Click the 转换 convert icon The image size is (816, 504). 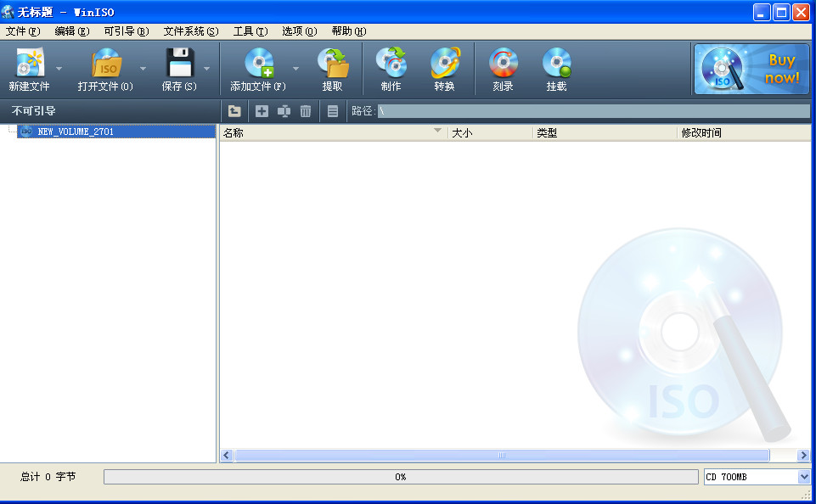(x=446, y=63)
